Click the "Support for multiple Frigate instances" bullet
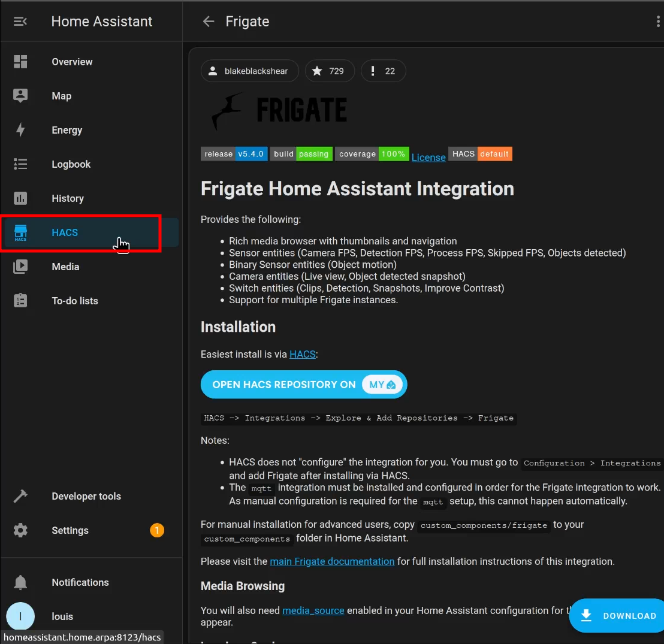The width and height of the screenshot is (664, 644). [313, 300]
